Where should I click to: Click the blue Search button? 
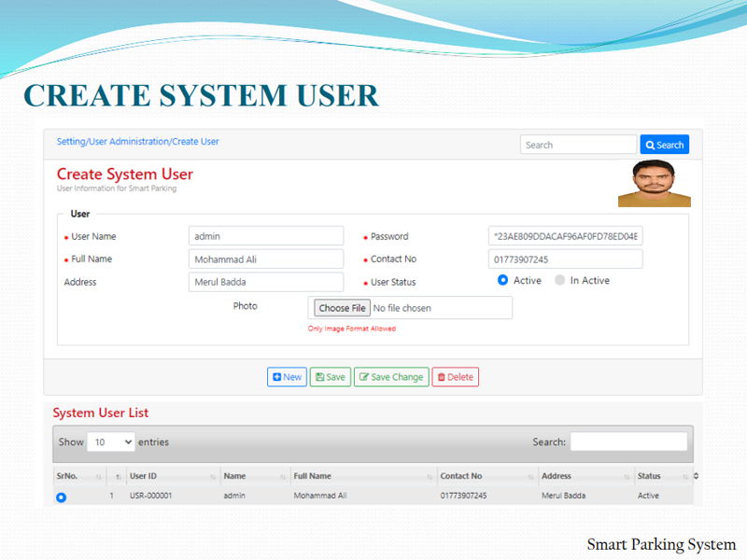click(664, 145)
